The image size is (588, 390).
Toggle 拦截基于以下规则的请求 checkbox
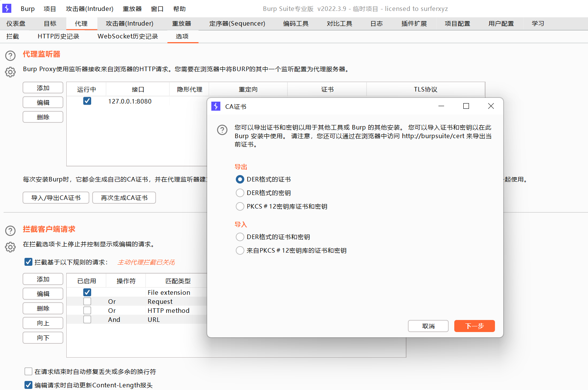click(28, 262)
